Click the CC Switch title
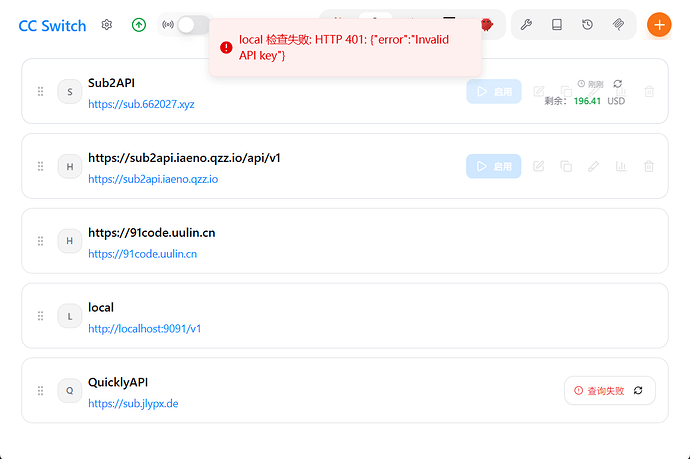This screenshot has width=690, height=459. tap(52, 26)
